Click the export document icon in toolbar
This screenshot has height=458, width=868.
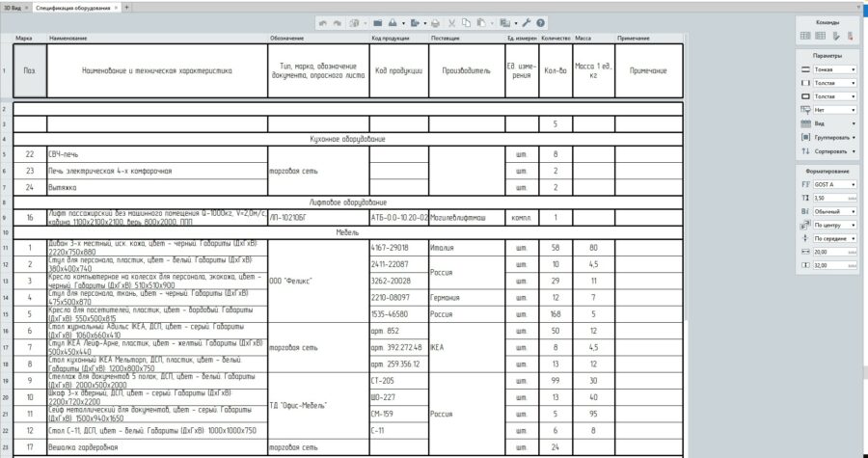tap(415, 23)
